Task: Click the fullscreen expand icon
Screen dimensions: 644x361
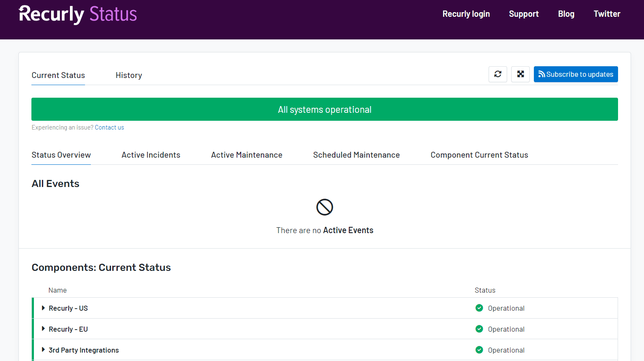Action: pos(520,74)
